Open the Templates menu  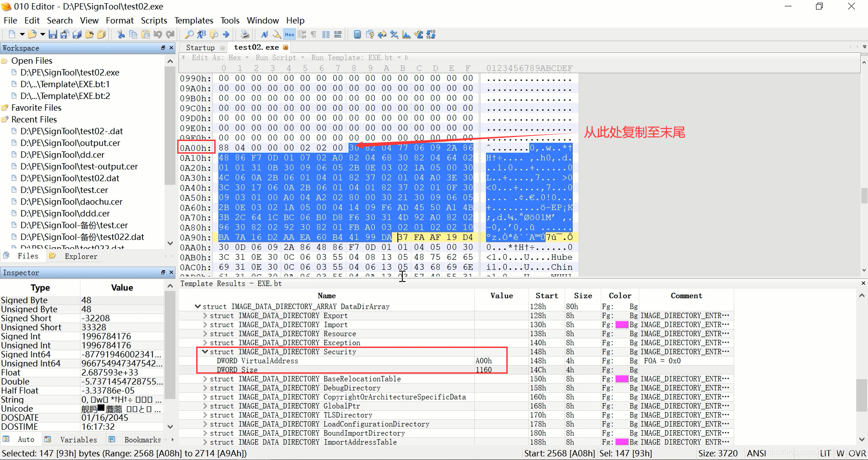(x=193, y=20)
